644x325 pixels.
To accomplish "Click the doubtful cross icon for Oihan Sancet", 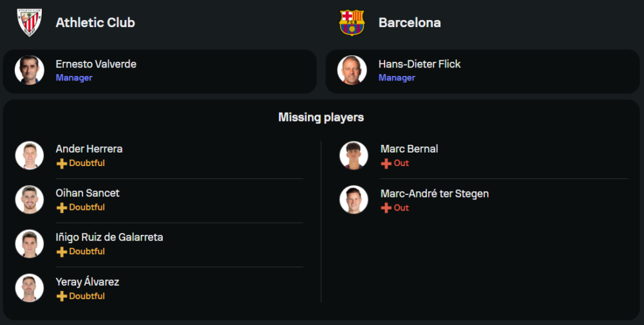I will [x=62, y=208].
